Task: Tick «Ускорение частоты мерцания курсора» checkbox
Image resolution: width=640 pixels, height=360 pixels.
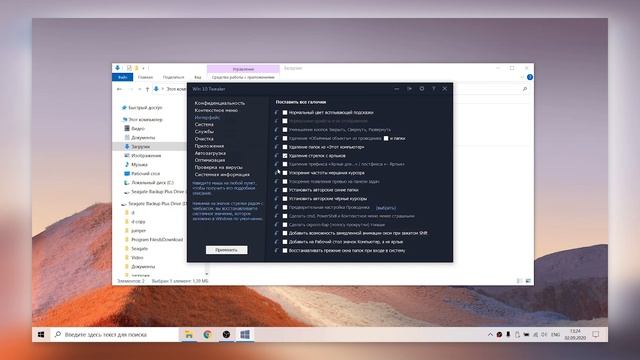Action: coord(285,173)
